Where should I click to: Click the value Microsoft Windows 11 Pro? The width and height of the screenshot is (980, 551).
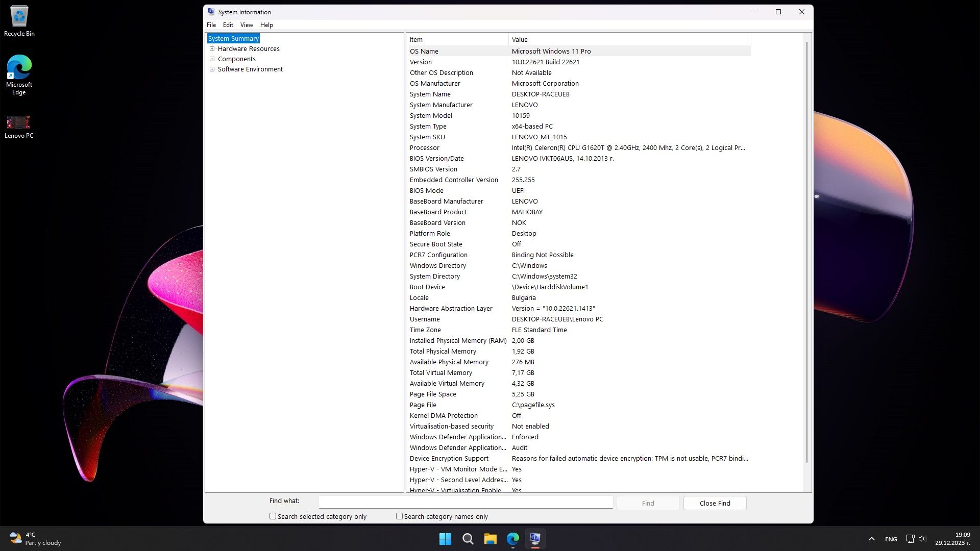[x=551, y=52]
